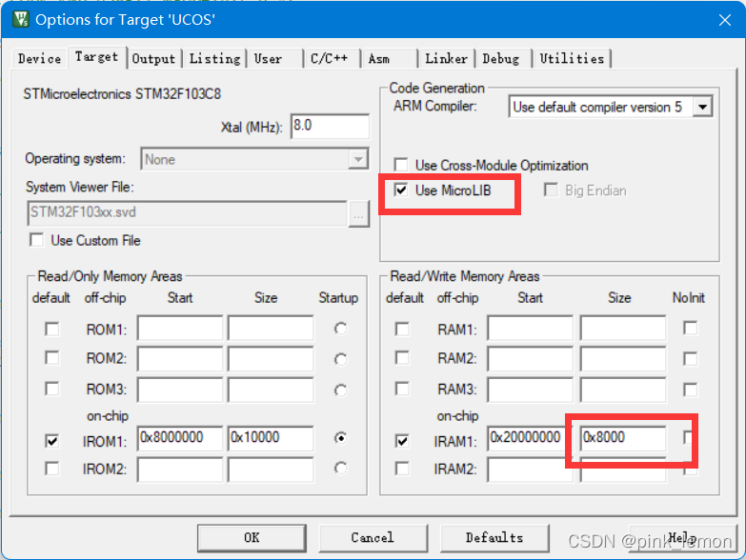746x560 pixels.
Task: Toggle Use Cross-Module Optimization
Action: (x=401, y=165)
